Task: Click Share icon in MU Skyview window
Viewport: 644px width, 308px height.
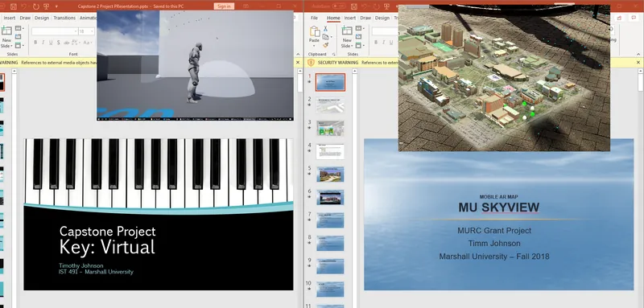Action: click(x=619, y=18)
